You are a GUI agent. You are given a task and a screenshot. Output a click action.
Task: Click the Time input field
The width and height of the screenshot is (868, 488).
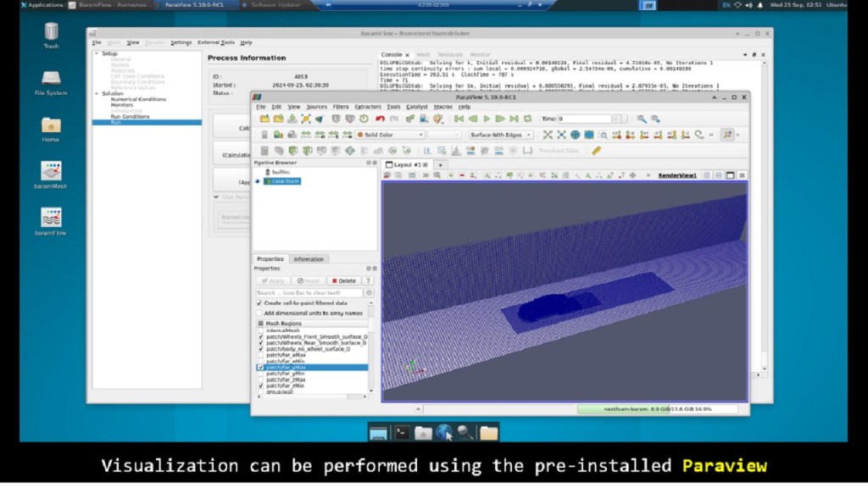[x=585, y=119]
